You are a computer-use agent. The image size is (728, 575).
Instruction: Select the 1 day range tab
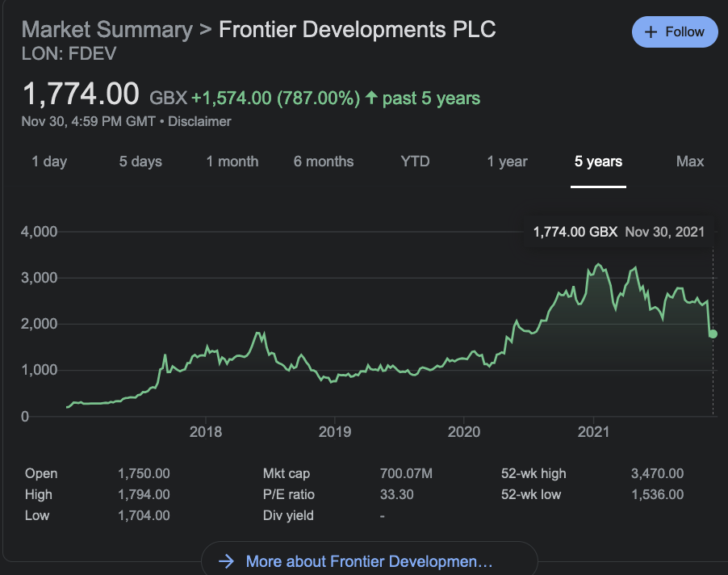click(x=49, y=162)
